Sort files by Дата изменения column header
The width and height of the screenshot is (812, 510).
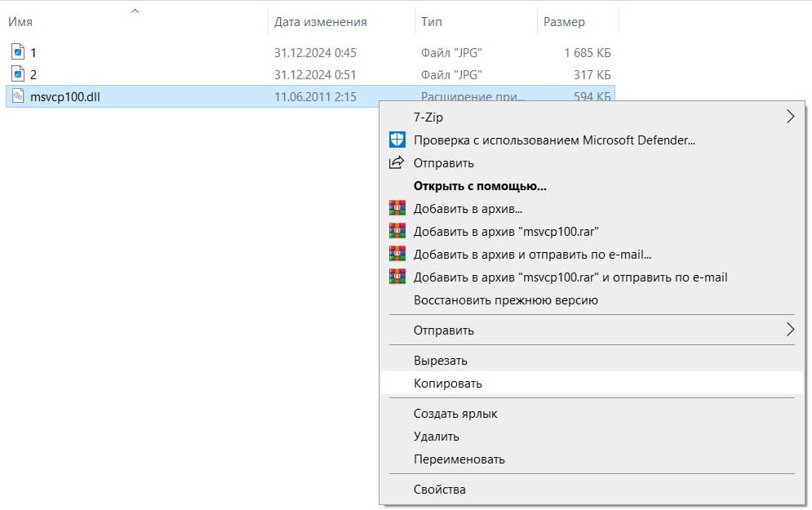pos(320,22)
